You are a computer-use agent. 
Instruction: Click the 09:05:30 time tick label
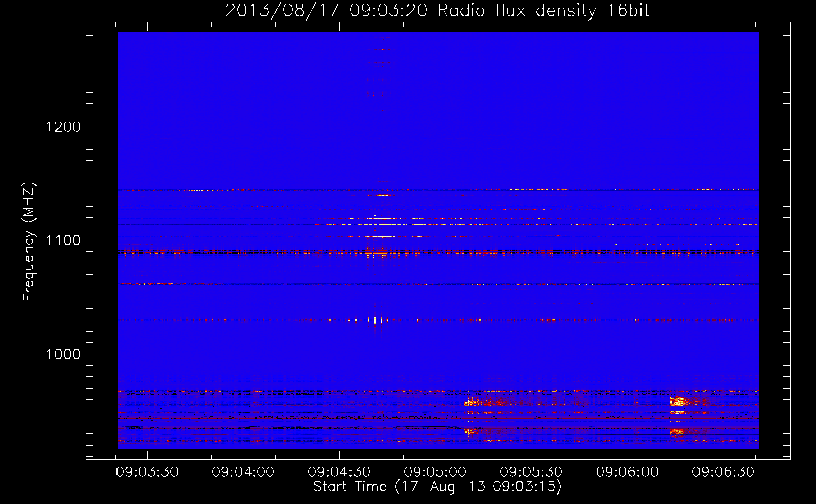point(531,472)
